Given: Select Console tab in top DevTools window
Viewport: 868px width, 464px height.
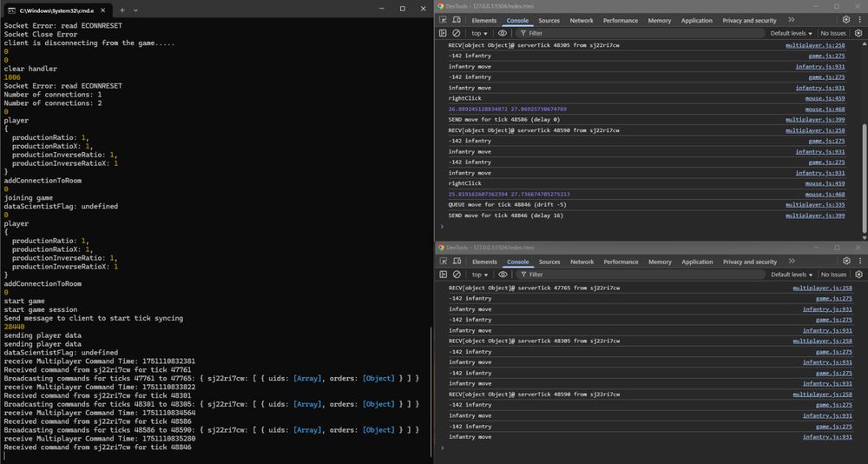Looking at the screenshot, I should pos(517,21).
